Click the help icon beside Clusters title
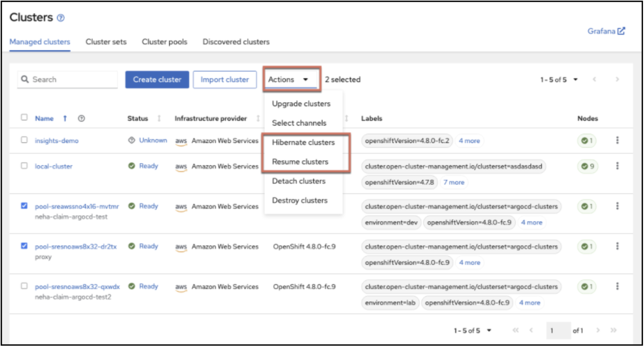 coord(61,18)
